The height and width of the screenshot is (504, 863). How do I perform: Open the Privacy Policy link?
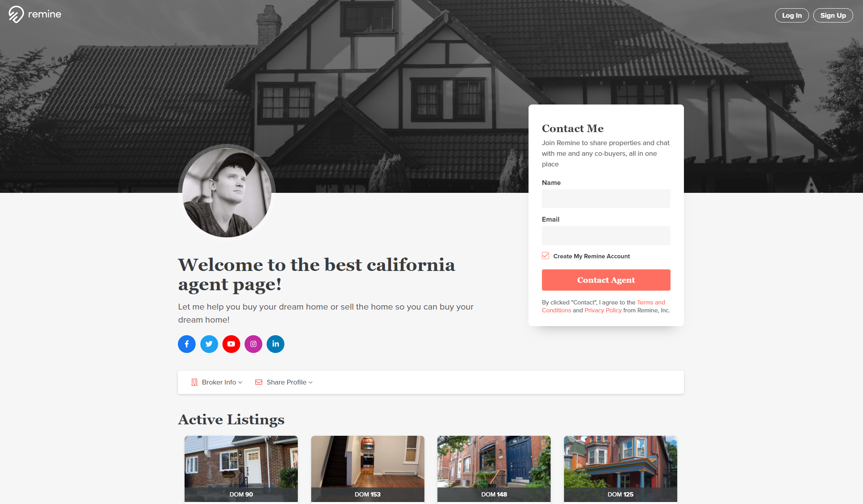603,310
